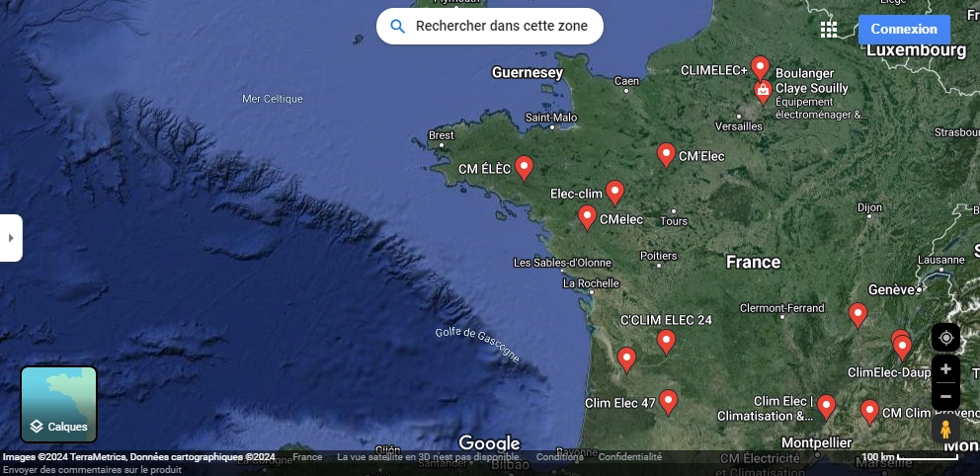Select the CM ÉLÈC map pin
Image resolution: width=980 pixels, height=476 pixels.
click(x=524, y=168)
